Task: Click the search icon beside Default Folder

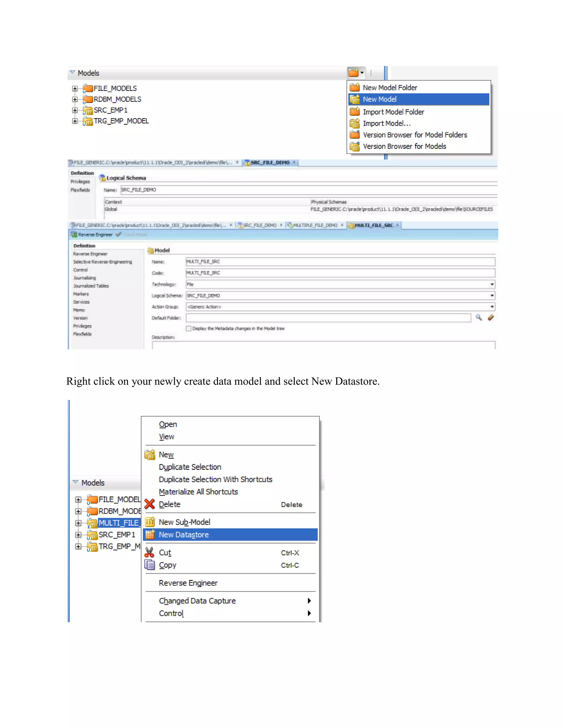Action: (479, 318)
